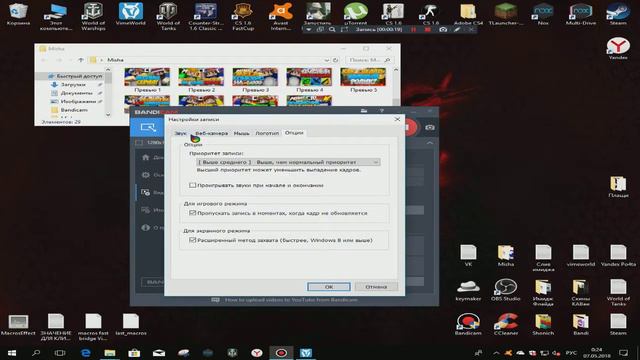Show hidden tray icons chevron
This screenshot has width=640, height=360.
point(496,353)
